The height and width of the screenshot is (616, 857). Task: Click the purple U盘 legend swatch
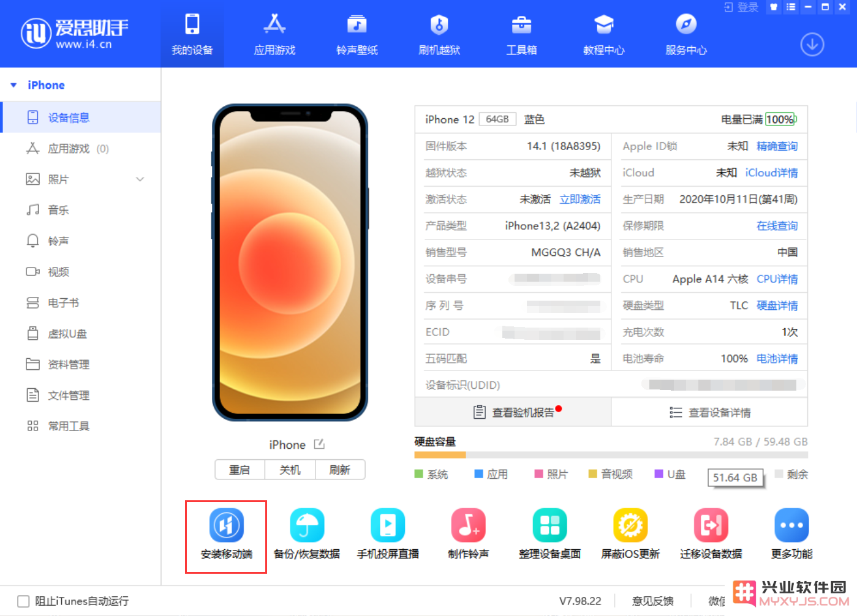pos(659,474)
